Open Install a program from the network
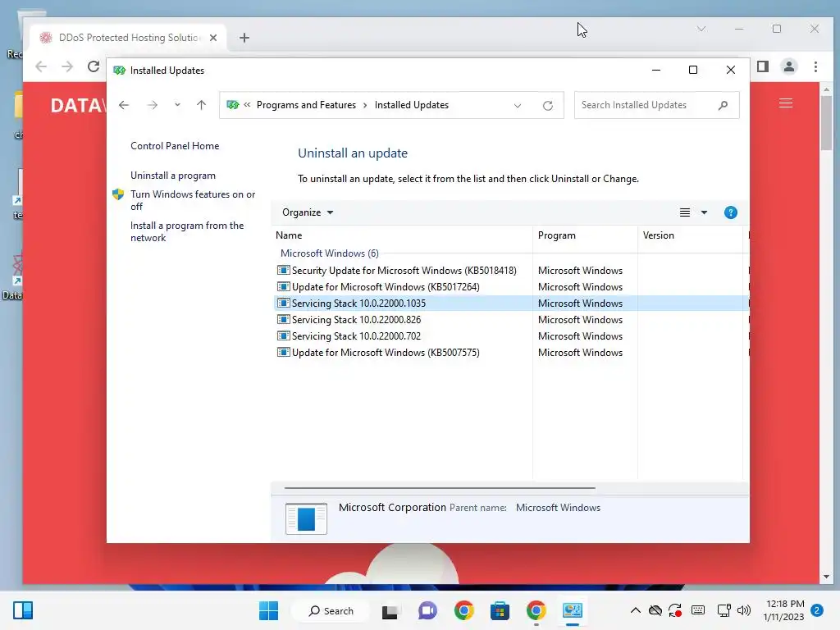 187,231
